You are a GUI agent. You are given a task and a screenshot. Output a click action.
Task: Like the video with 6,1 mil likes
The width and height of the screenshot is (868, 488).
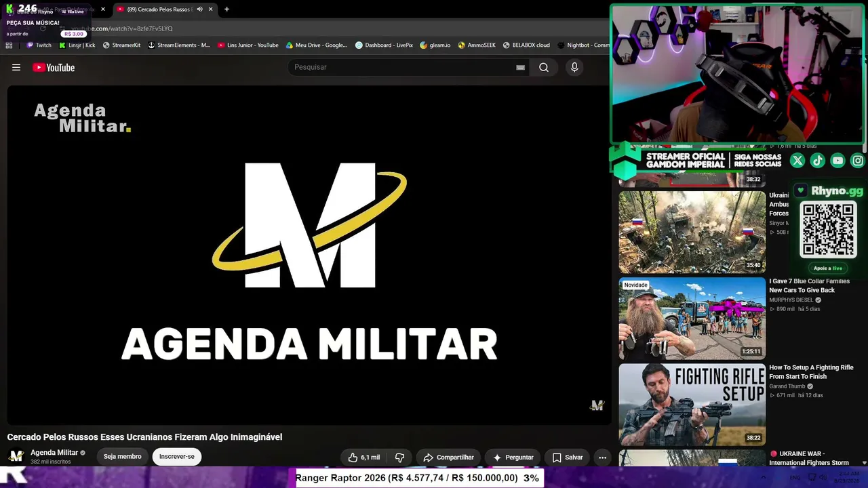click(x=363, y=457)
